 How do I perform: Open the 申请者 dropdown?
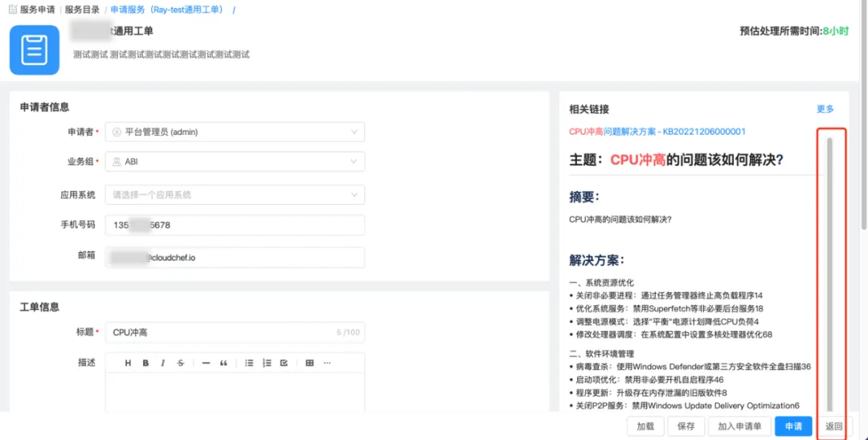[x=235, y=132]
